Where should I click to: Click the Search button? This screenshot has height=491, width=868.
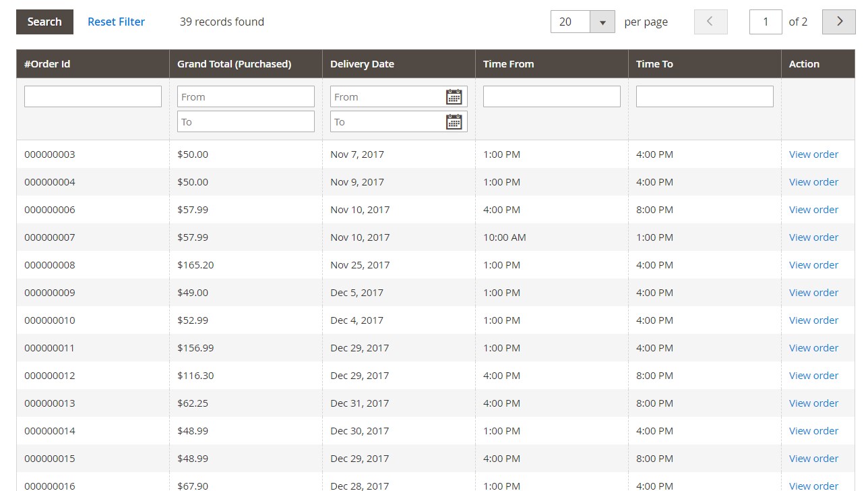coord(44,22)
